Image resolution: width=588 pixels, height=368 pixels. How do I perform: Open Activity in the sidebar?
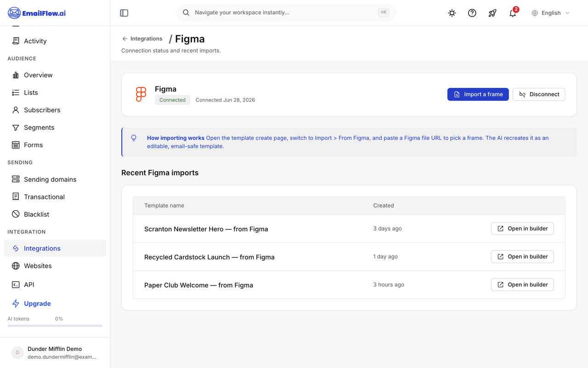coord(55,41)
